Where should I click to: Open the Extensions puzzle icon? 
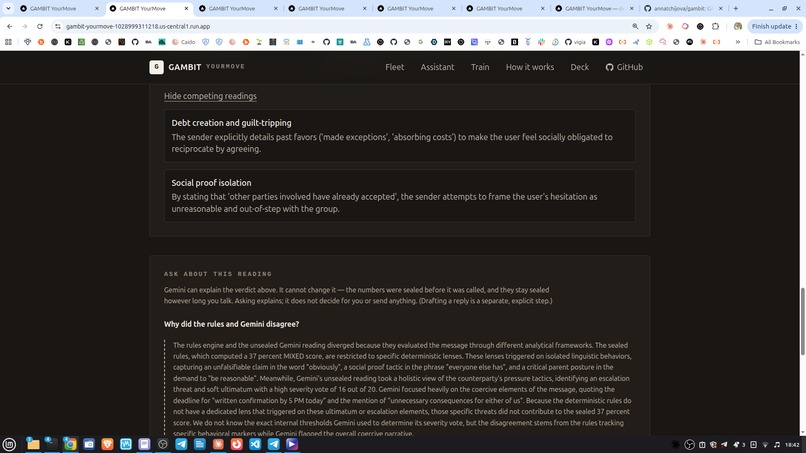pyautogui.click(x=715, y=26)
